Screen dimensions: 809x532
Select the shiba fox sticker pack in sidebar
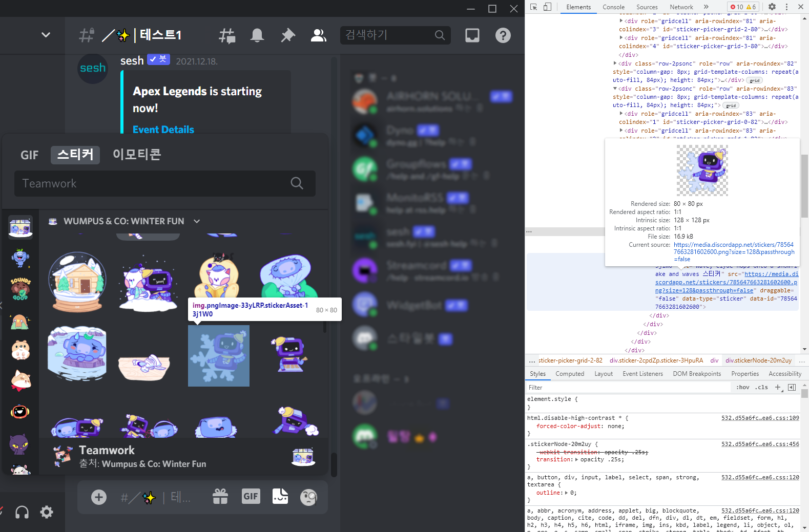(x=20, y=381)
